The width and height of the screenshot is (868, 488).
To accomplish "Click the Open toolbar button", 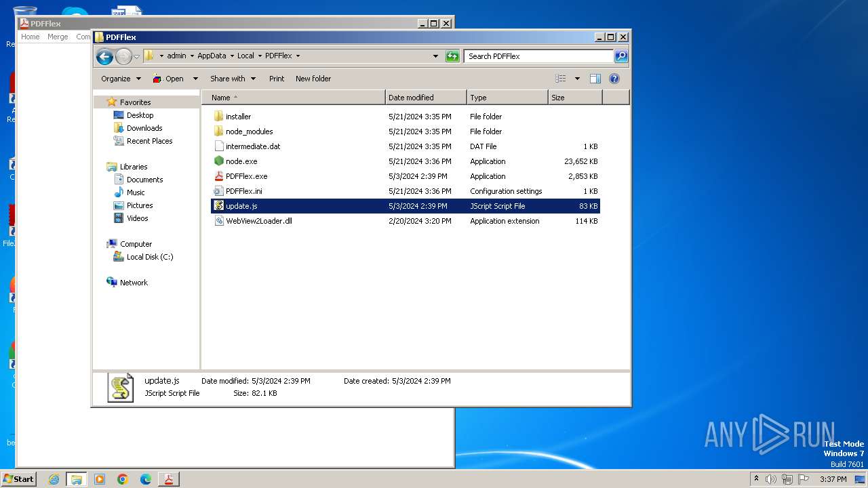I will coord(168,79).
